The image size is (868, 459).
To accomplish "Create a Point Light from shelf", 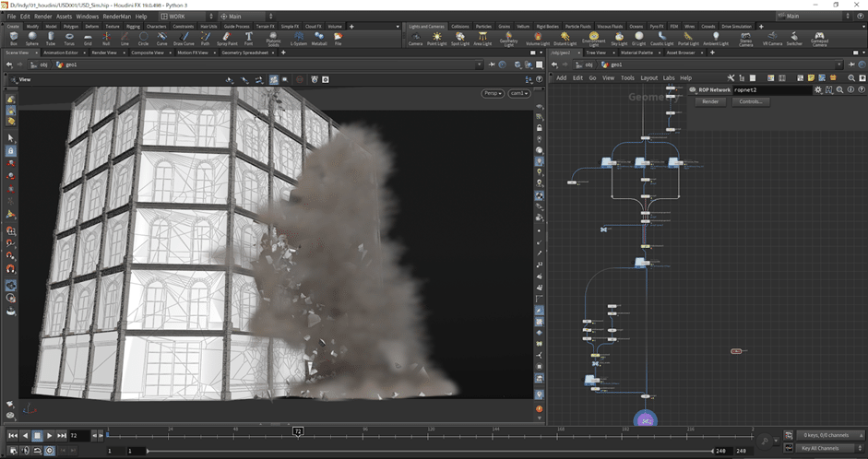I will point(436,38).
